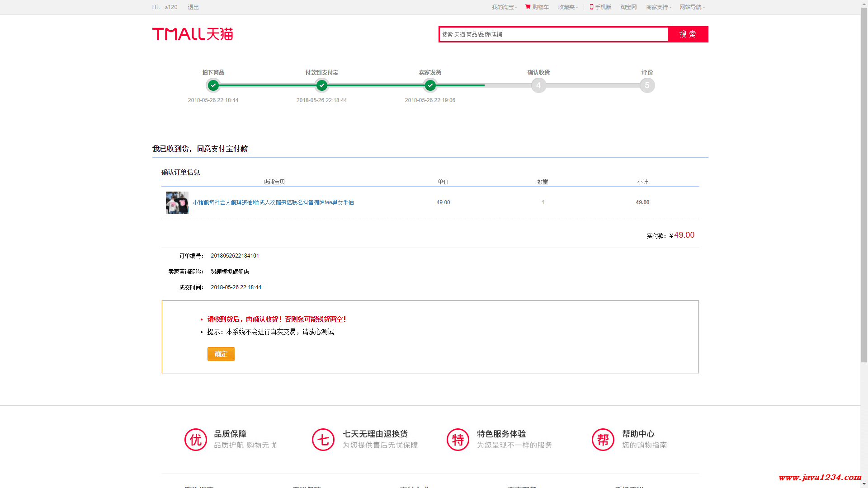Click the step 2 Alipay payment checkmark

(x=322, y=85)
